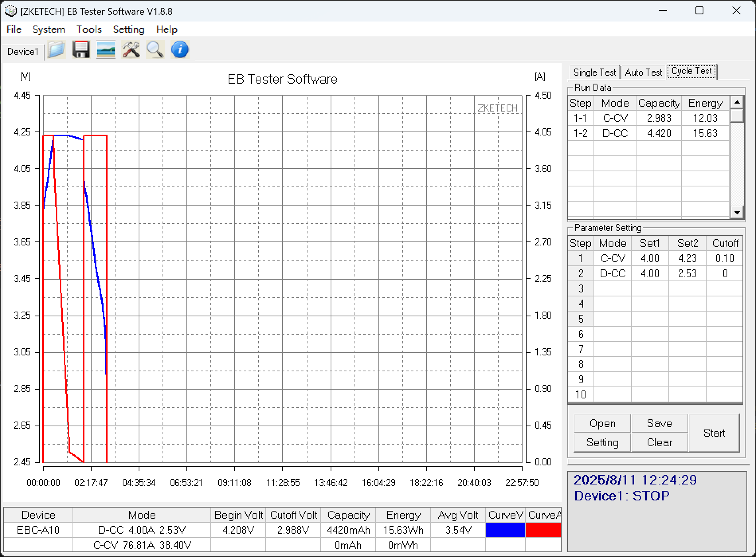Open the Tools menu

coord(89,29)
